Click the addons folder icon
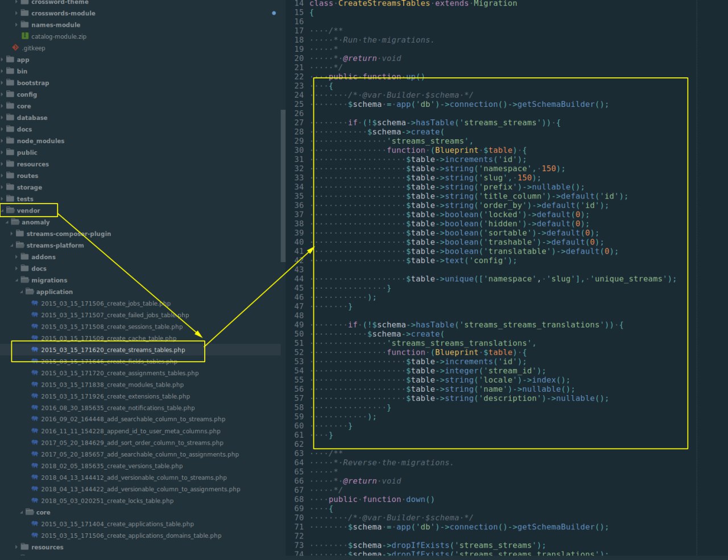The image size is (728, 560). (24, 257)
